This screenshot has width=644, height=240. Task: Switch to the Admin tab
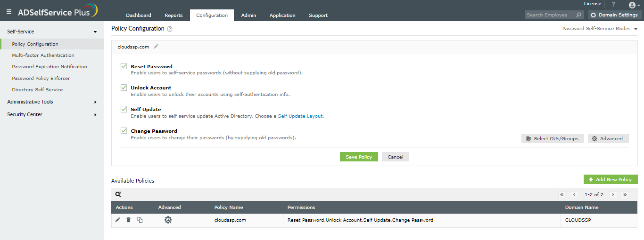[x=248, y=15]
